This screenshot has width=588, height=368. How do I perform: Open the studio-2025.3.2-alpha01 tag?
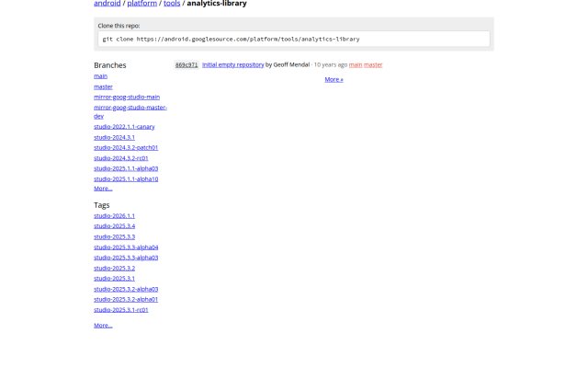tap(126, 299)
